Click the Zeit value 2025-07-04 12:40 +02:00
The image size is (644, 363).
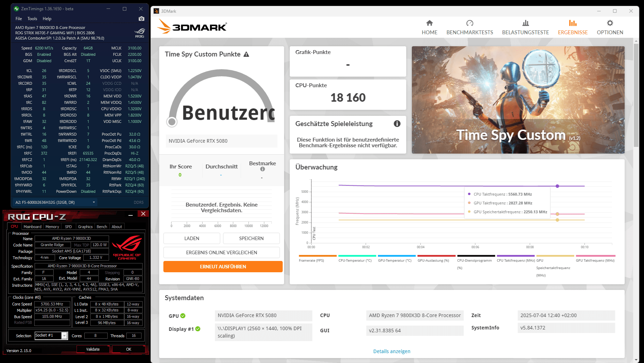click(566, 316)
